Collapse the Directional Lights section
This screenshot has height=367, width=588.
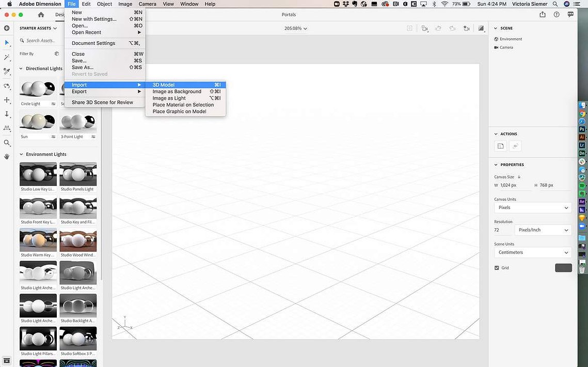click(x=21, y=69)
